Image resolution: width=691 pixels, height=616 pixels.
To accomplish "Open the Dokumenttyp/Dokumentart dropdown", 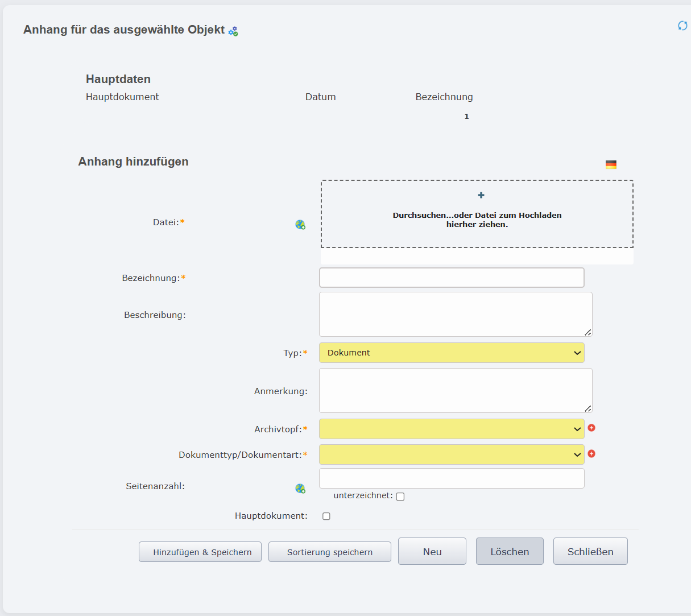I will point(452,454).
